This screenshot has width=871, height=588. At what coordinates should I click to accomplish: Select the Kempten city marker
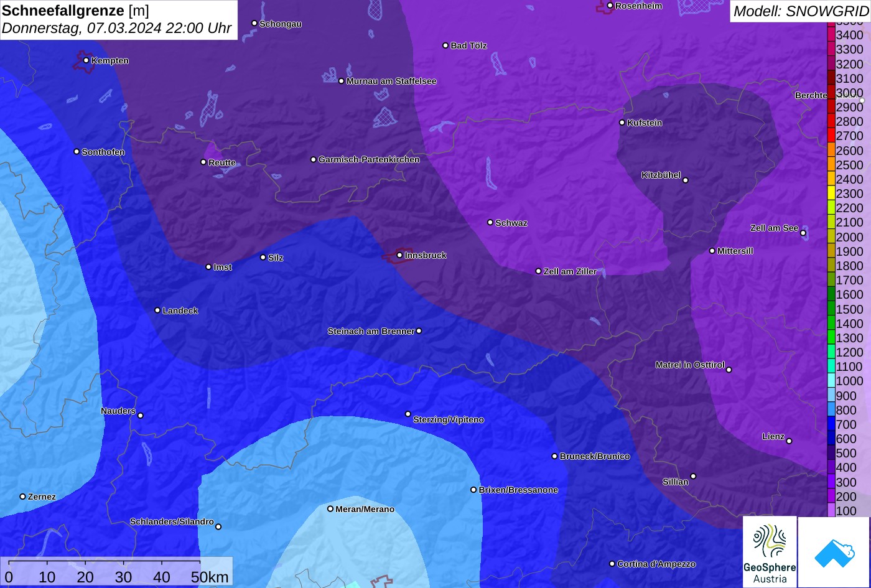pos(86,60)
